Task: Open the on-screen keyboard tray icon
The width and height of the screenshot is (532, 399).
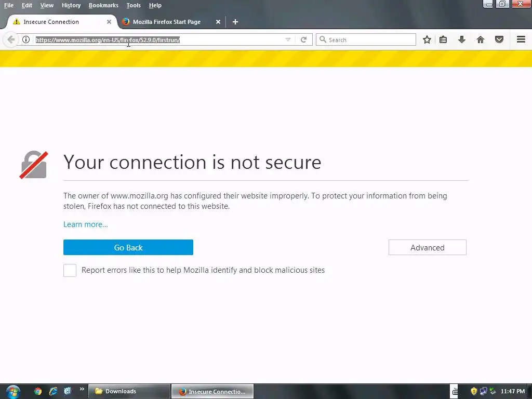Action: pyautogui.click(x=455, y=392)
